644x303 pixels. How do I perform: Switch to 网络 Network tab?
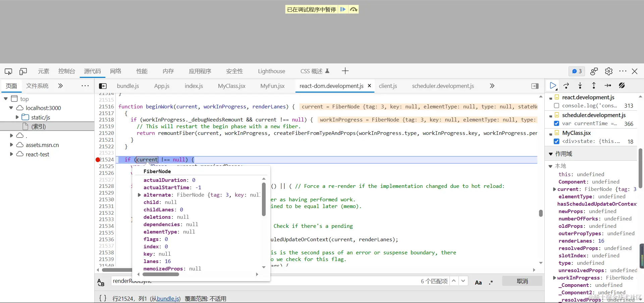(x=116, y=71)
